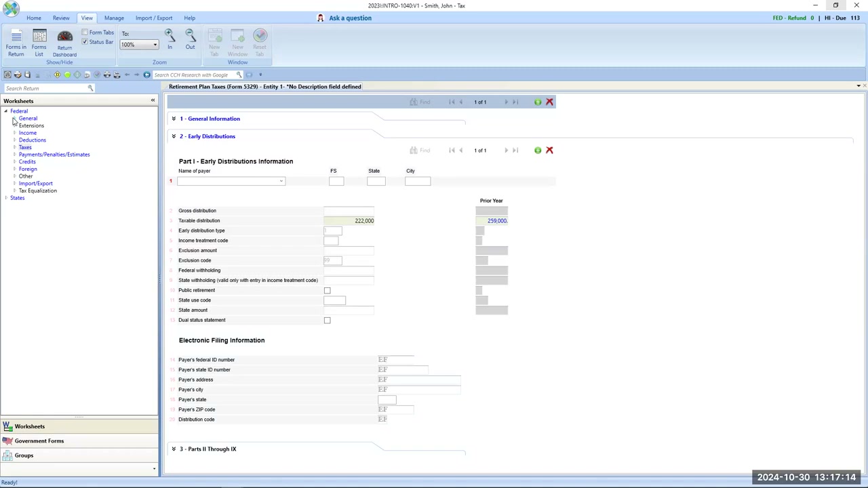Enable the Form Tabs checkbox
This screenshot has height=488, width=868.
click(85, 33)
